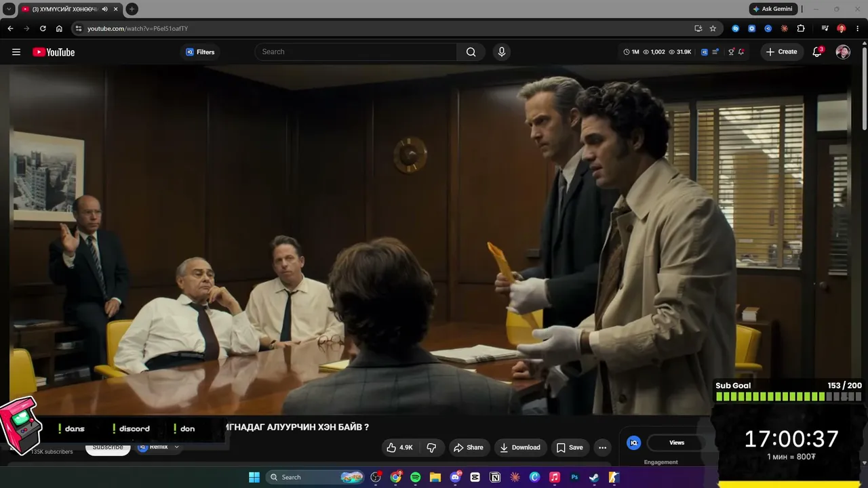This screenshot has height=488, width=868.
Task: Dislike the video
Action: click(431, 447)
